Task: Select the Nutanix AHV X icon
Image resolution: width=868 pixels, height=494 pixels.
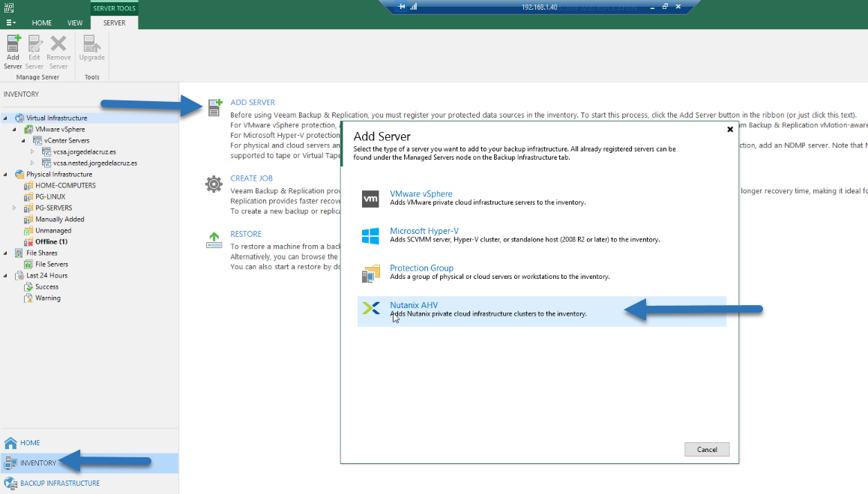Action: click(370, 309)
